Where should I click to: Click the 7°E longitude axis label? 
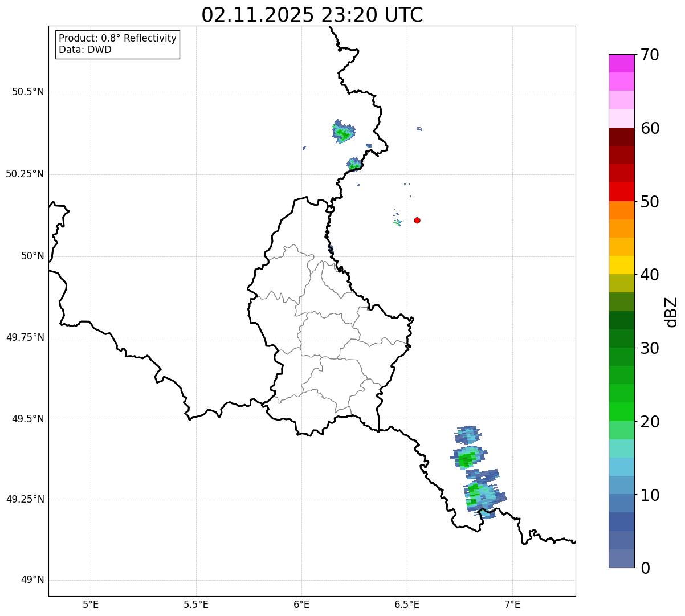[512, 604]
